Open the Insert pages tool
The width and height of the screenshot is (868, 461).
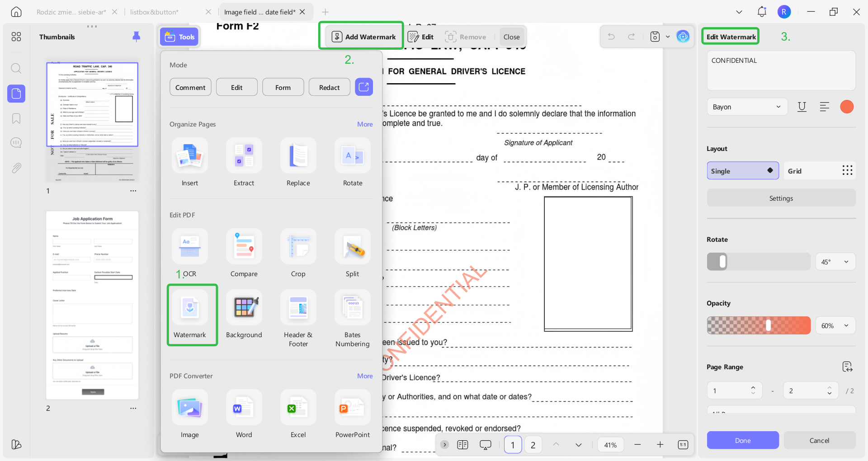[x=190, y=163]
